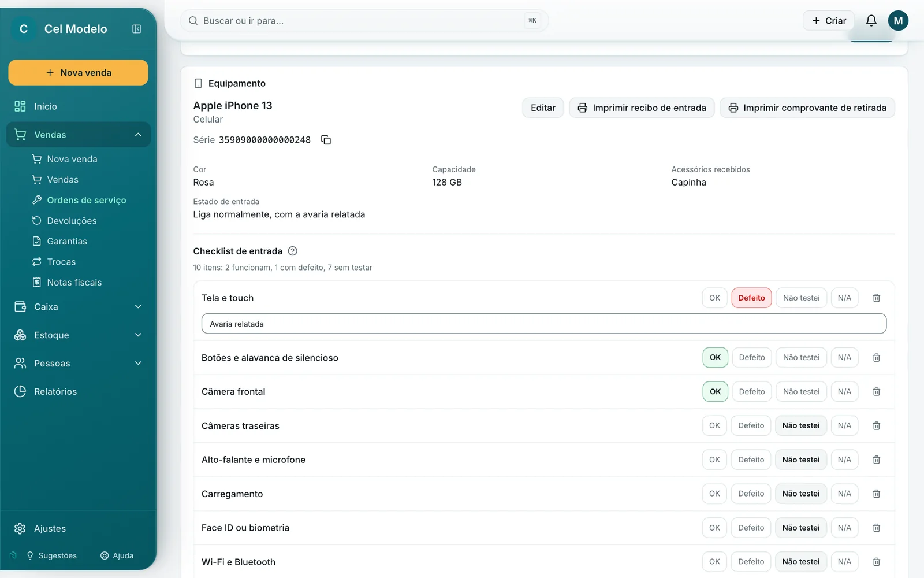The width and height of the screenshot is (924, 578).
Task: Click the Nova venda orange button
Action: [x=78, y=73]
